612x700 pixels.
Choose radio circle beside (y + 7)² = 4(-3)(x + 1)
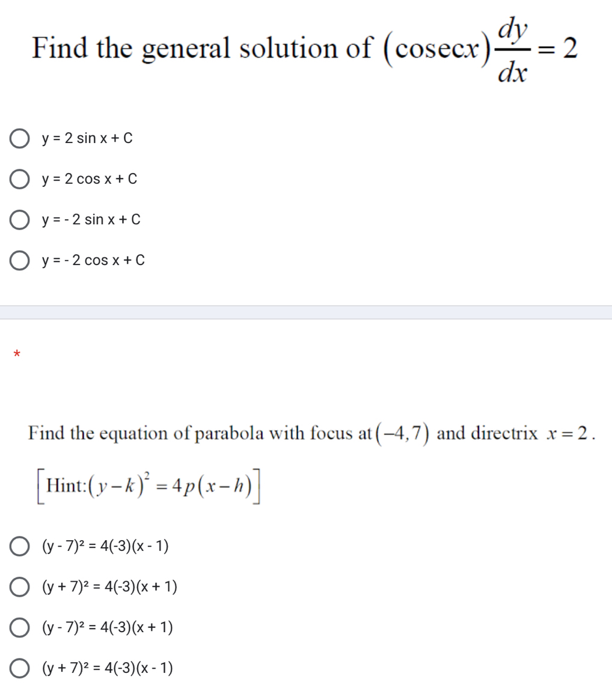20,587
